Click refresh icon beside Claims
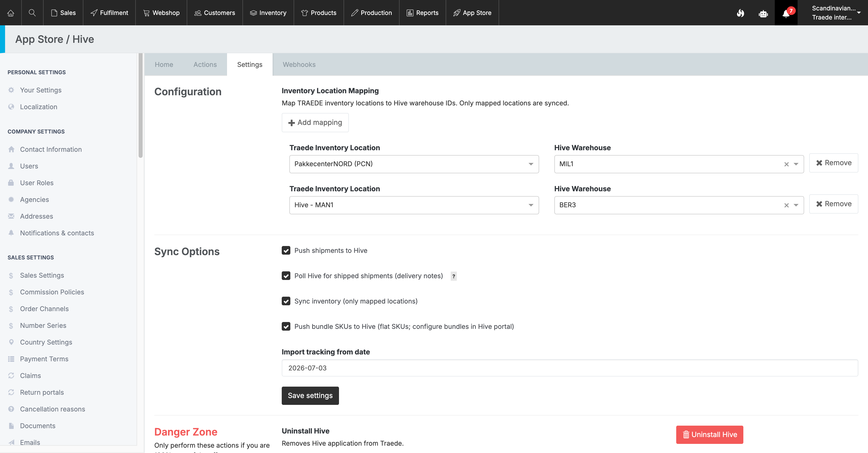The height and width of the screenshot is (453, 868). (x=11, y=375)
